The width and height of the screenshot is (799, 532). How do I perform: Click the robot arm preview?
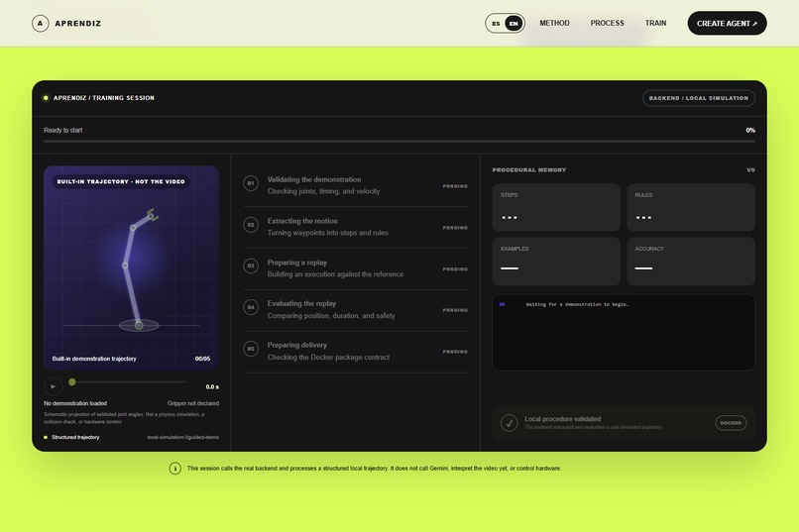click(132, 267)
